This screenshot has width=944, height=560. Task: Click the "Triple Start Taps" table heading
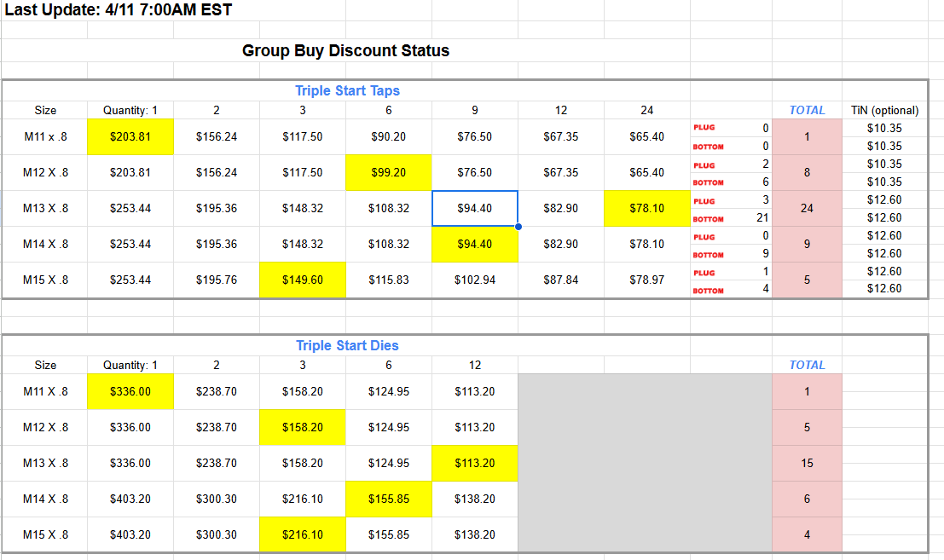(x=347, y=90)
